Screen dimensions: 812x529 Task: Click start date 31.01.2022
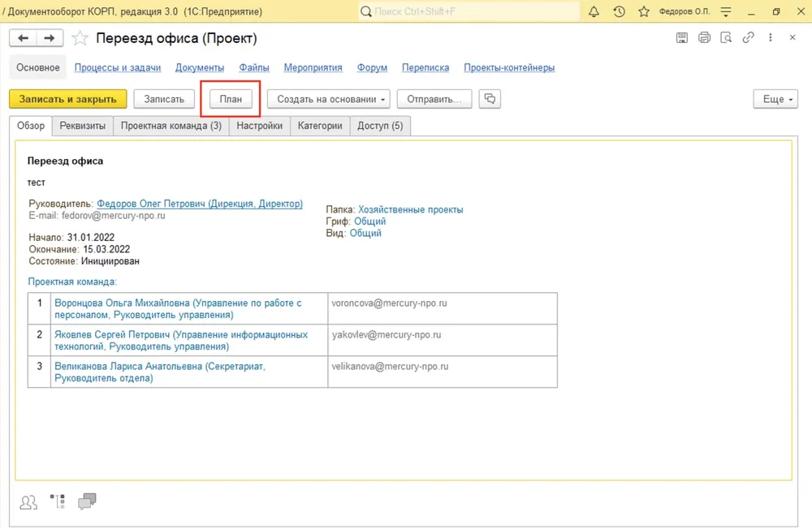pyautogui.click(x=91, y=238)
